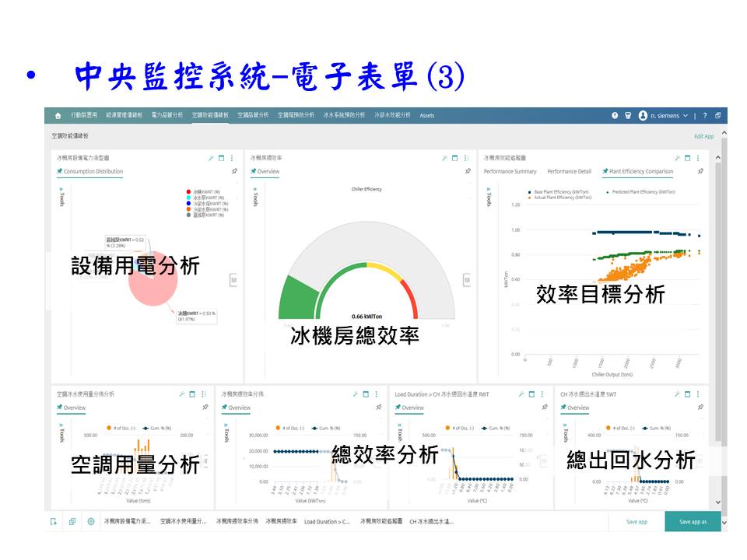Pin icon at right of SWT Overview row
This screenshot has width=747, height=560.
[700, 407]
